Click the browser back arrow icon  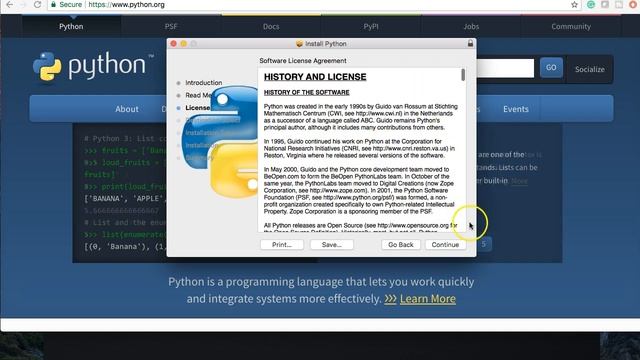pyautogui.click(x=9, y=4)
